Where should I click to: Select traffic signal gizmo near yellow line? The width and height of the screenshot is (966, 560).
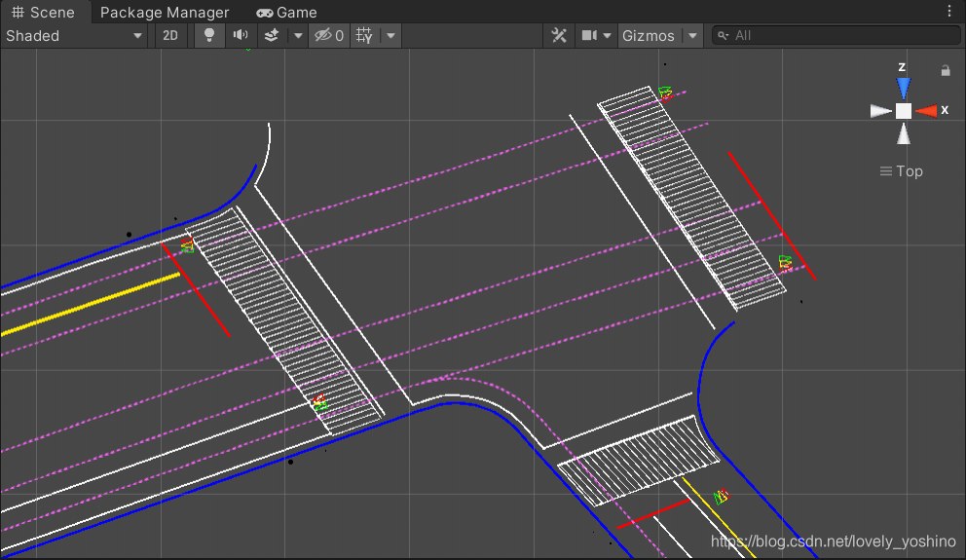[x=187, y=245]
